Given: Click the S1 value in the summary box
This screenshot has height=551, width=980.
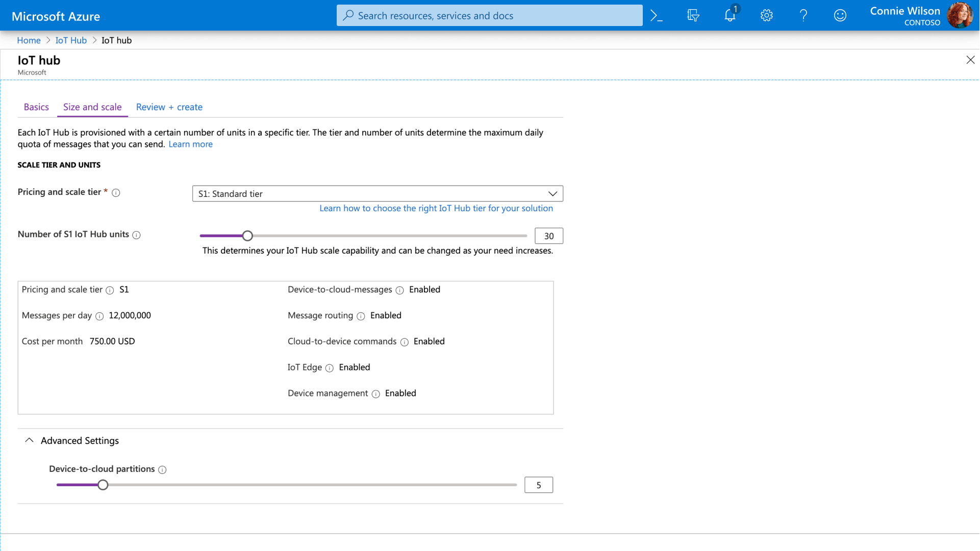Looking at the screenshot, I should [124, 289].
